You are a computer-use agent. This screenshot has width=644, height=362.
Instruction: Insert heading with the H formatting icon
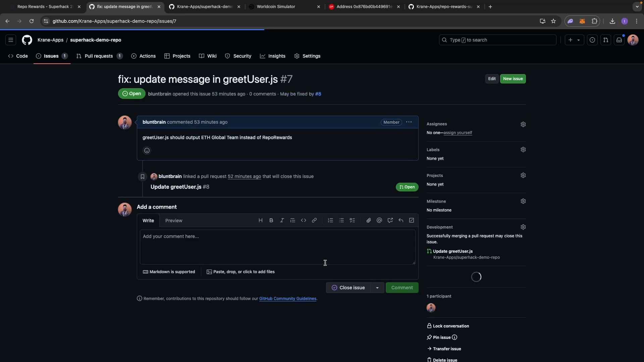(261, 221)
